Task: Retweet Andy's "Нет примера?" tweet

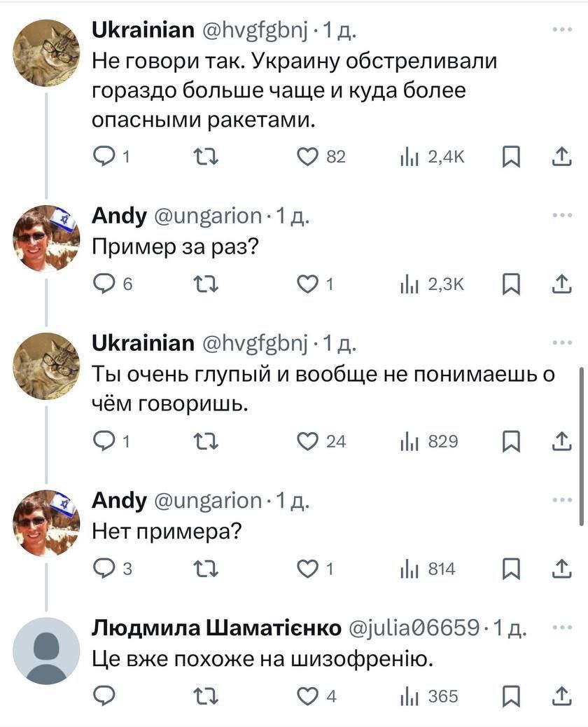Action: (206, 569)
